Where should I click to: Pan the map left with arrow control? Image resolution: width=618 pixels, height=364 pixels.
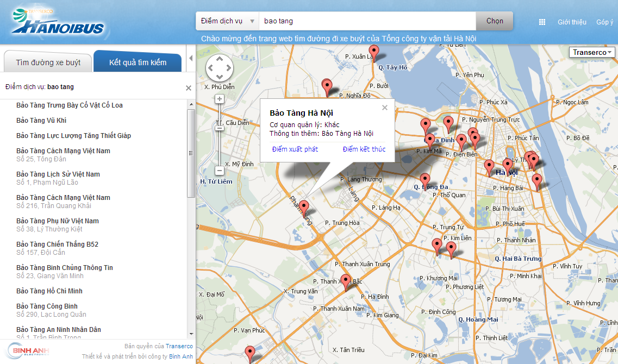coord(211,68)
